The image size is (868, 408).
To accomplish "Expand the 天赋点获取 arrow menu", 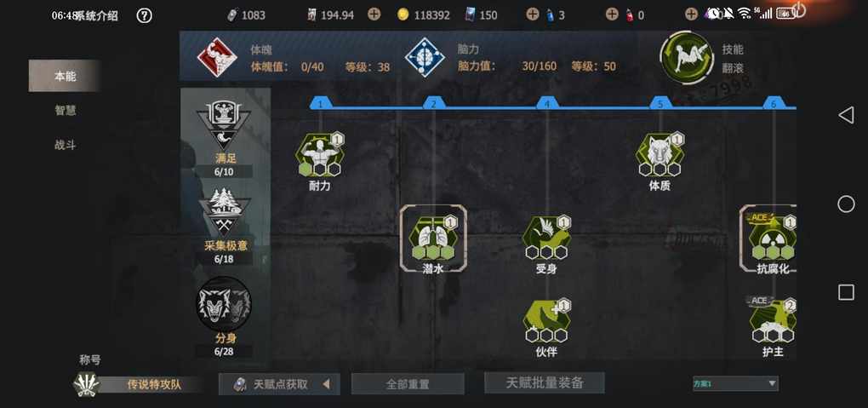I will (x=327, y=383).
